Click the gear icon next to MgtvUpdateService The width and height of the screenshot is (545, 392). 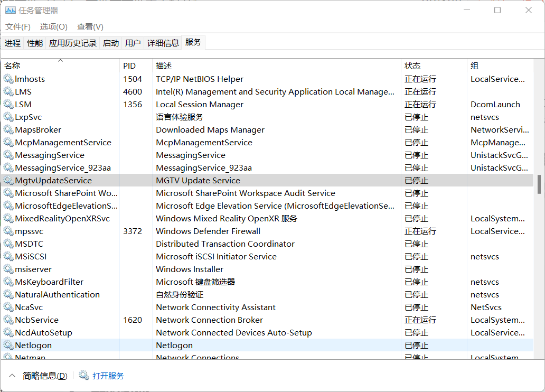pyautogui.click(x=8, y=181)
